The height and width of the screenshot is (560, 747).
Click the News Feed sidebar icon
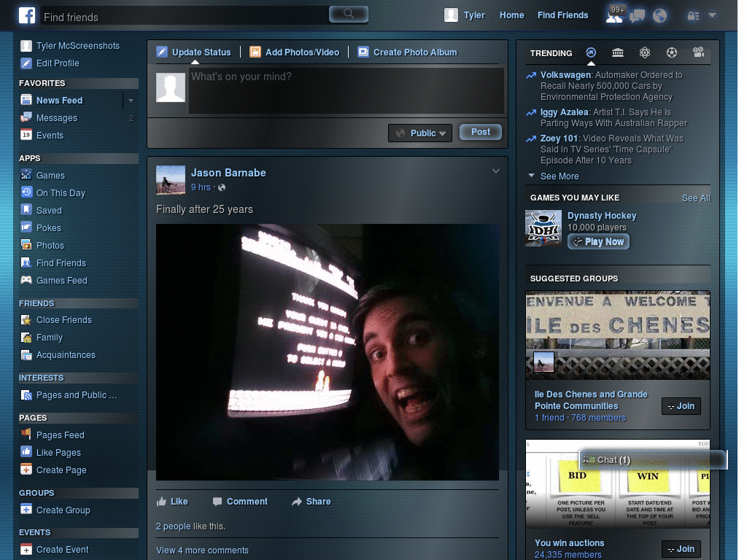click(x=26, y=100)
